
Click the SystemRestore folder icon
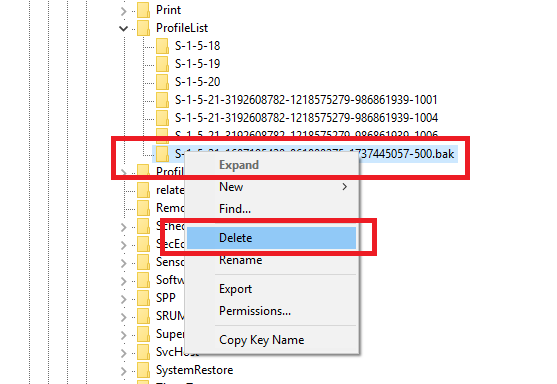click(144, 370)
